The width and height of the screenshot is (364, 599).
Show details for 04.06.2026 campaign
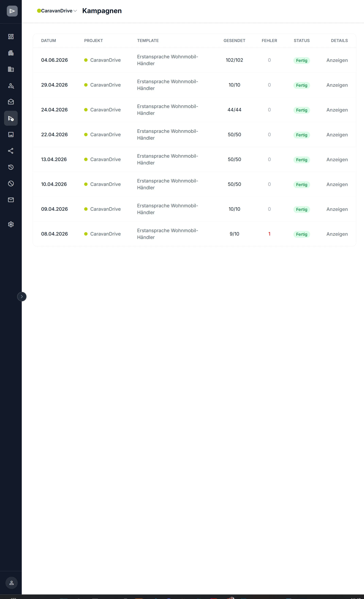[x=337, y=60]
